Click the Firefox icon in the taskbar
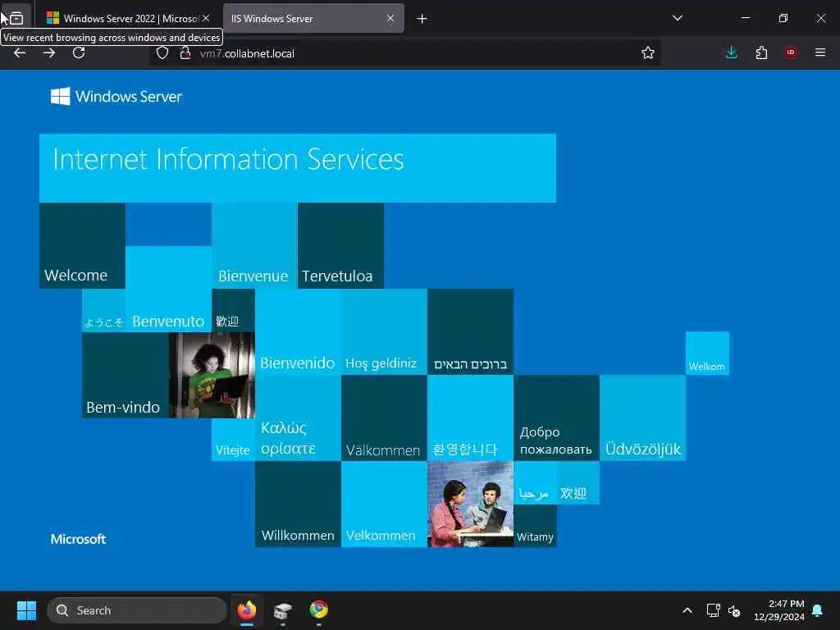The width and height of the screenshot is (840, 630). (x=247, y=610)
